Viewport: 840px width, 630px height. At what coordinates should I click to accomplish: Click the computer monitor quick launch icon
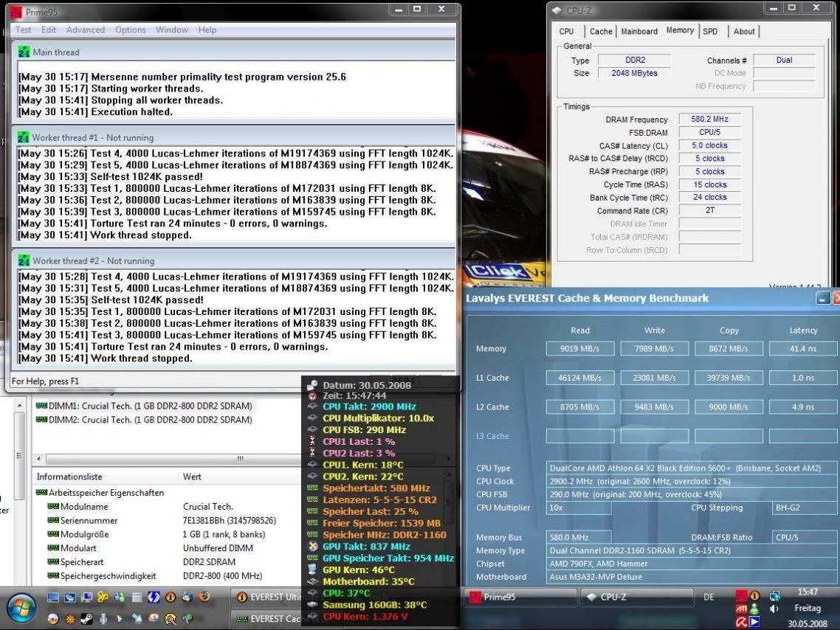click(87, 597)
